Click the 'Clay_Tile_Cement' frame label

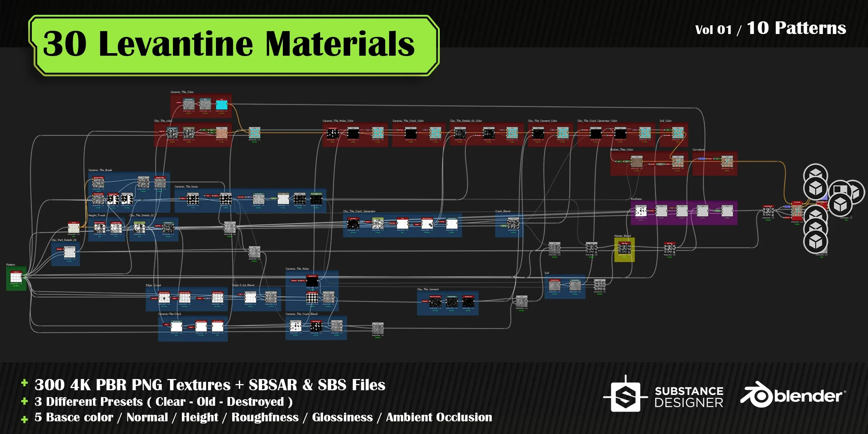pyautogui.click(x=428, y=289)
